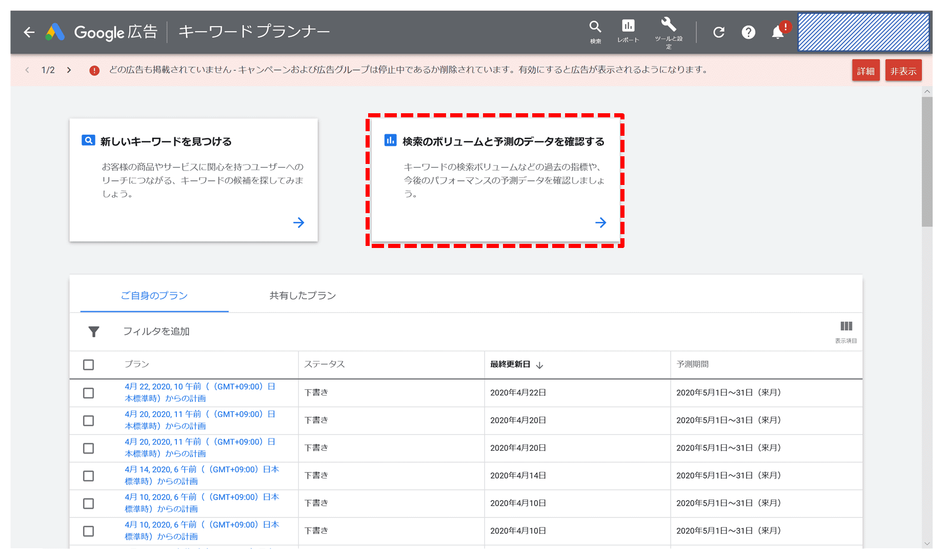Click scrollbar down arrow

tap(927, 544)
